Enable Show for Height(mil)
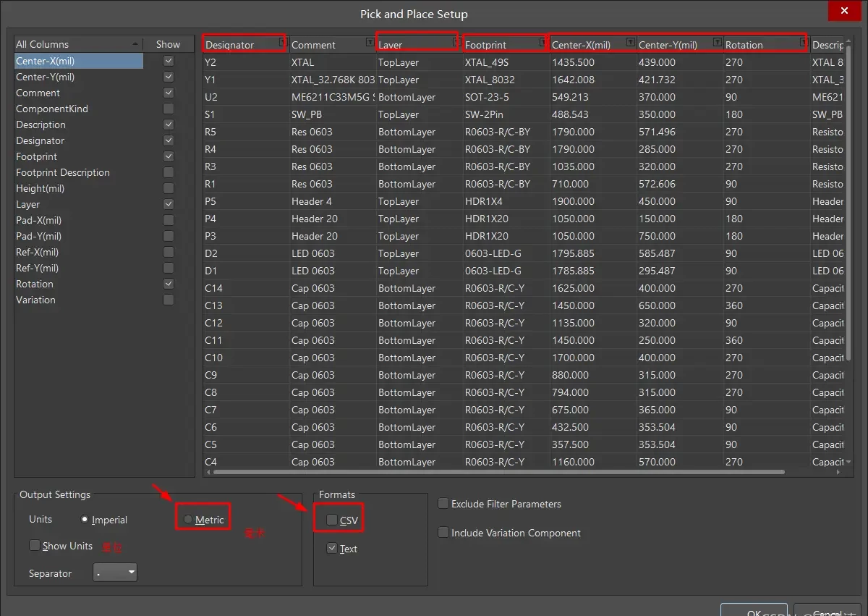Viewport: 868px width, 616px height. (x=169, y=188)
